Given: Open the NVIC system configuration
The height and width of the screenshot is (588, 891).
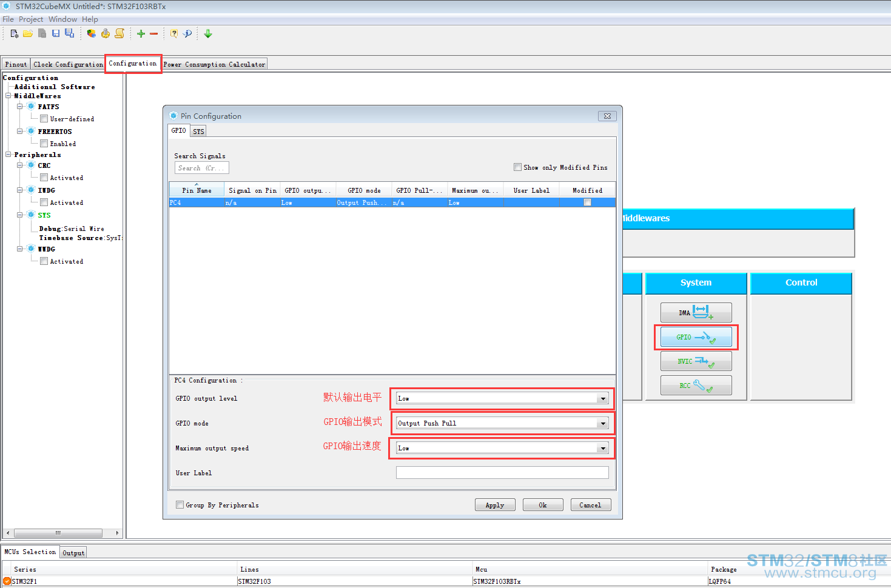Looking at the screenshot, I should coord(696,361).
